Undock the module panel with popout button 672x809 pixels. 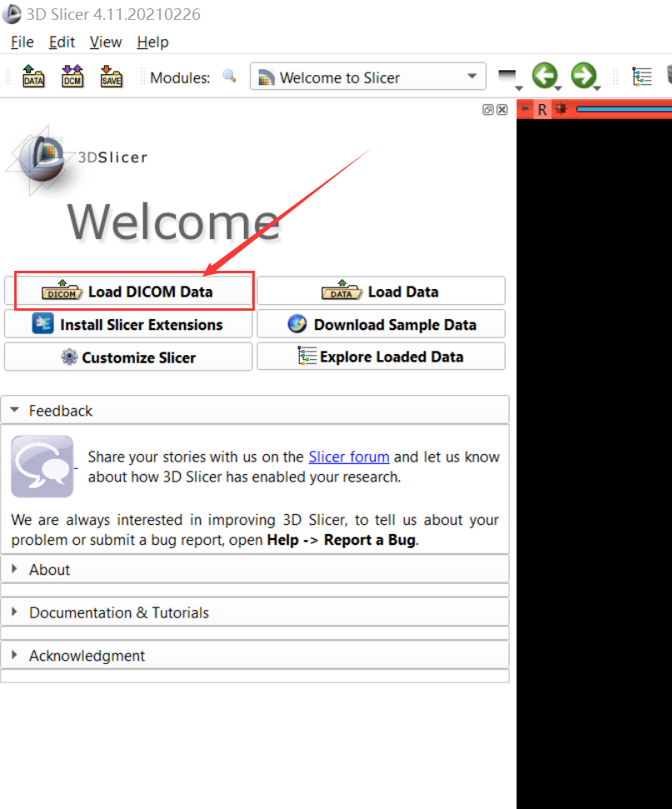coord(488,109)
